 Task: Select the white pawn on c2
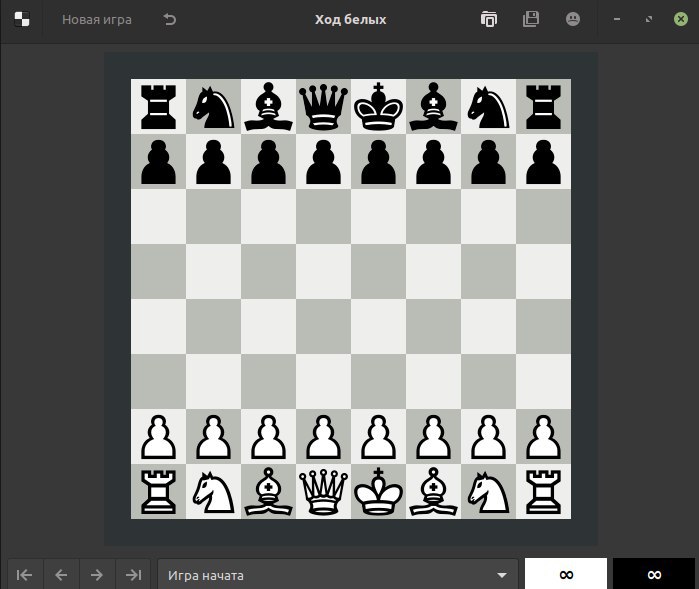pyautogui.click(x=268, y=437)
